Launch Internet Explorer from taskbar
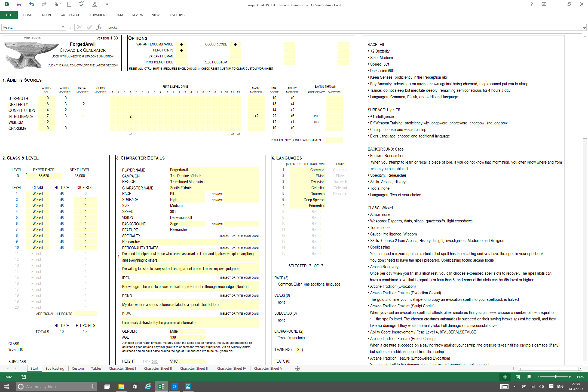 [148, 387]
